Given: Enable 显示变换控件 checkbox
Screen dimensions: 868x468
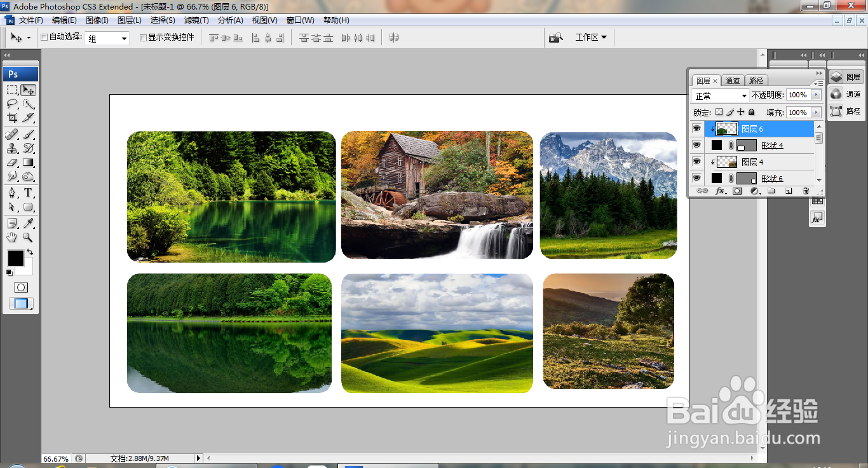Looking at the screenshot, I should 143,38.
